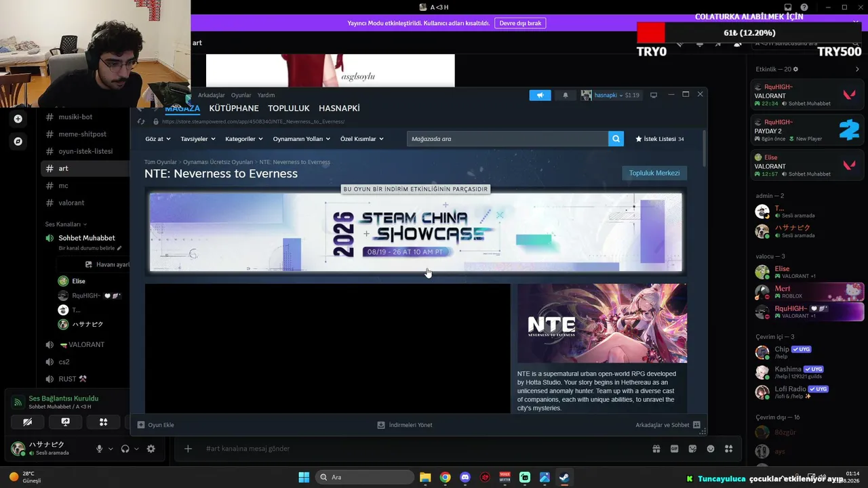The height and width of the screenshot is (488, 868).
Task: Click Devre dışı bırak streamer mode button
Action: [520, 23]
